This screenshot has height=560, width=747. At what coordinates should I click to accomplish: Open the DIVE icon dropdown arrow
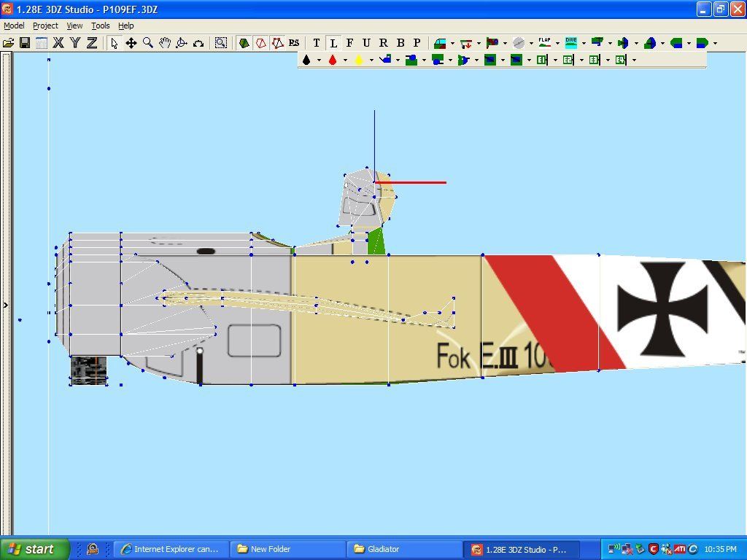[584, 43]
